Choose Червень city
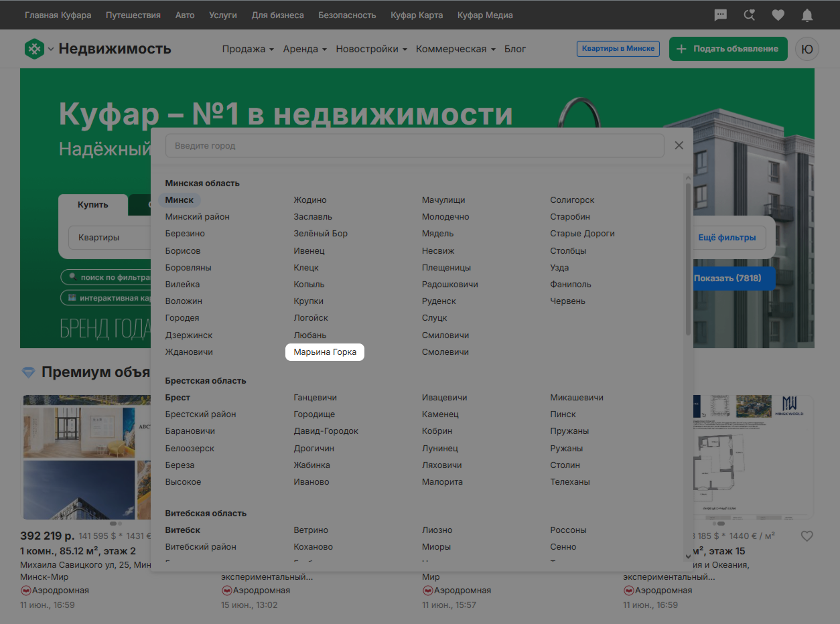Screen dimensions: 840x624 click(x=567, y=301)
